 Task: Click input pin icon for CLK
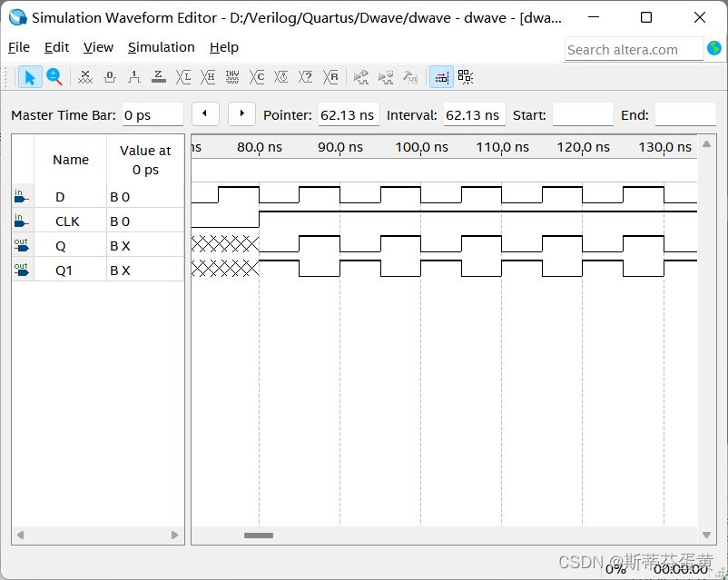point(22,221)
